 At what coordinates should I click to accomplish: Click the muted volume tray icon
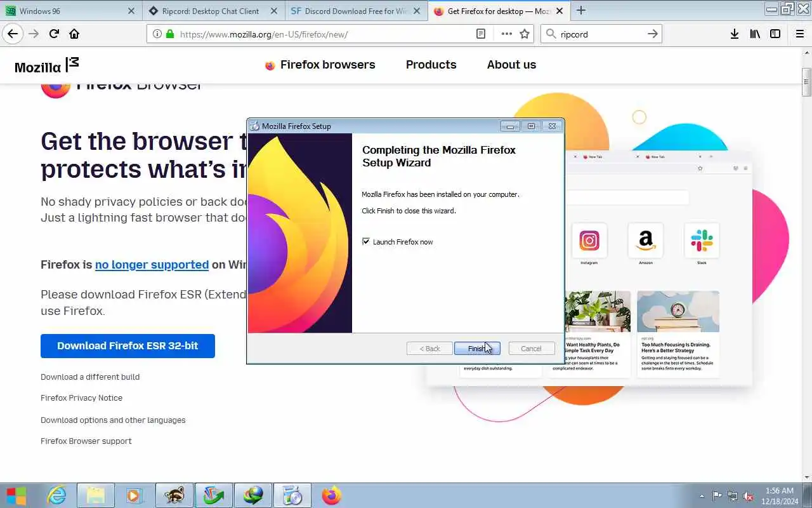point(749,496)
